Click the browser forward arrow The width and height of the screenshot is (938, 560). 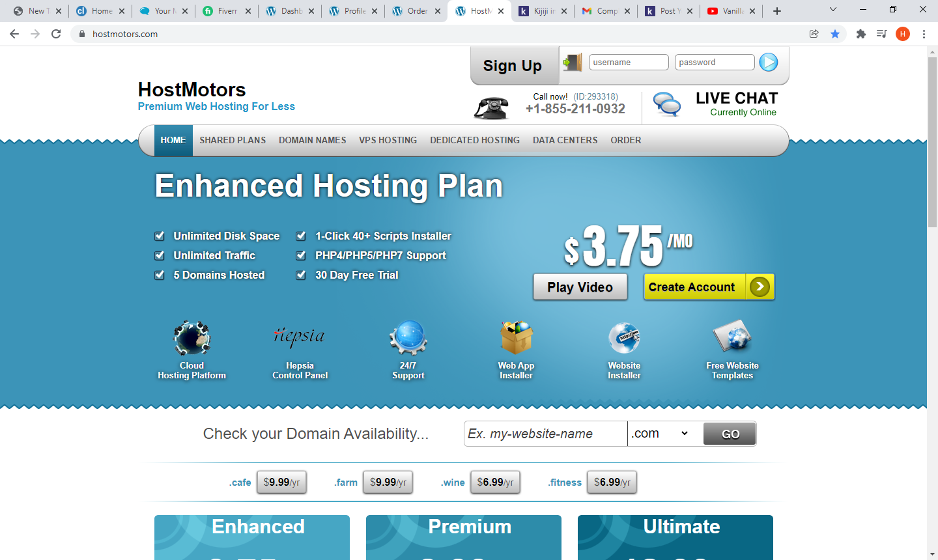[35, 34]
